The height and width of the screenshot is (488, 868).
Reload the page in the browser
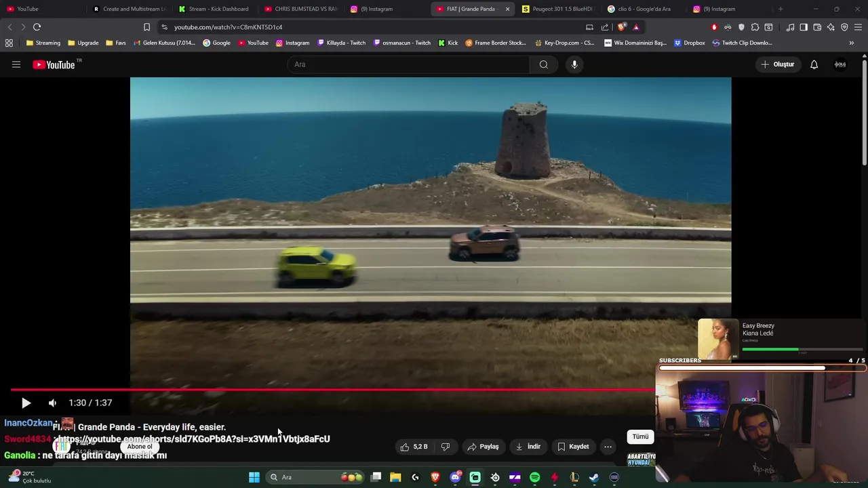click(37, 27)
